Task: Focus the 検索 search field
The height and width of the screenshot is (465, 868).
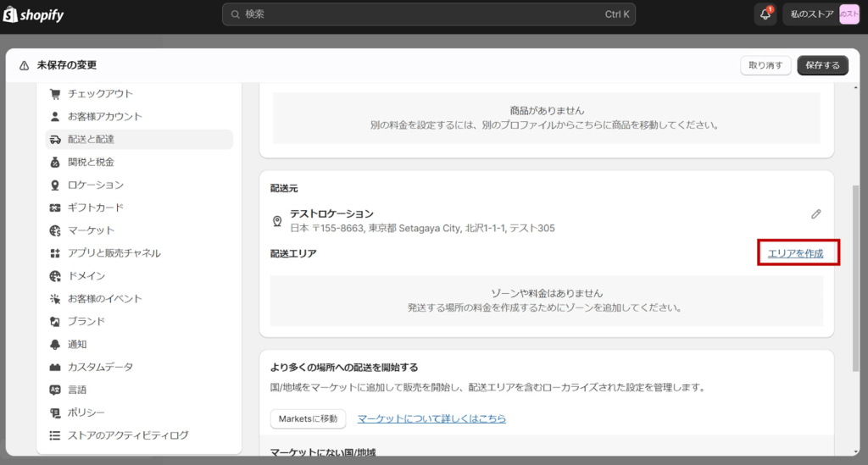Action: point(428,14)
